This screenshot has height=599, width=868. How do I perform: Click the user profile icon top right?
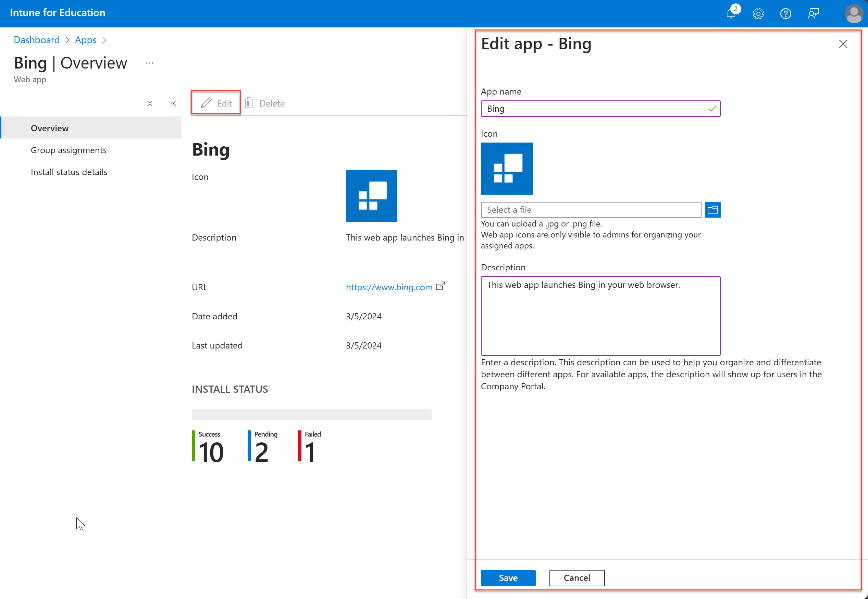click(854, 13)
